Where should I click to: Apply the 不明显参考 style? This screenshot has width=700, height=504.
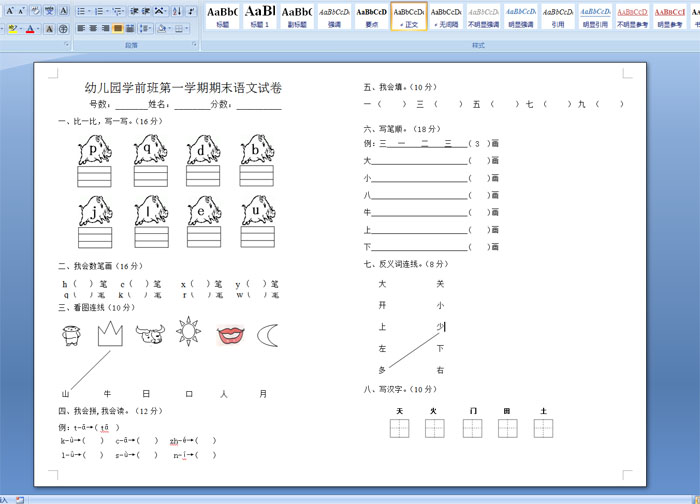(x=633, y=17)
